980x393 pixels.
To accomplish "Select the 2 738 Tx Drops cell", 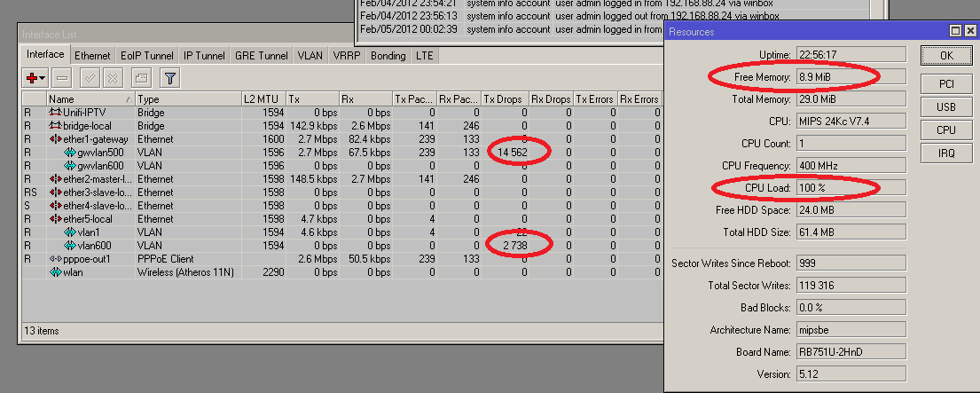I will click(x=505, y=246).
